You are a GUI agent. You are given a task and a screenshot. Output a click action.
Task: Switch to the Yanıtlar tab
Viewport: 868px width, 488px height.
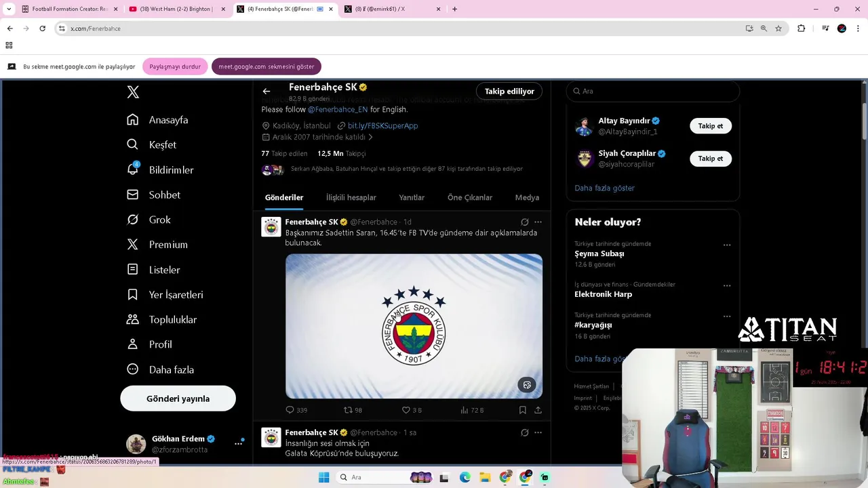click(412, 197)
